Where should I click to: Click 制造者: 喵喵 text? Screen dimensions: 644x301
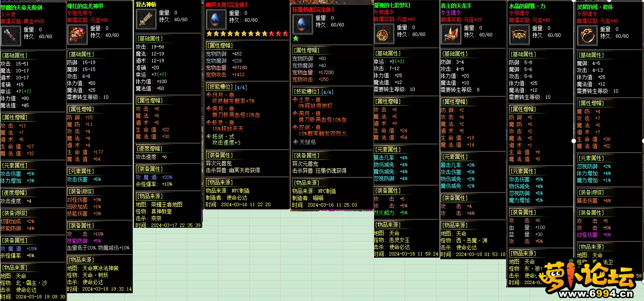pyautogui.click(x=309, y=198)
